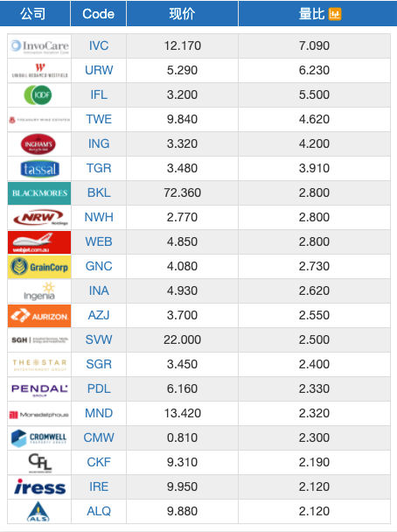Open the CMW stock code link
This screenshot has height=532, width=397.
(99, 437)
